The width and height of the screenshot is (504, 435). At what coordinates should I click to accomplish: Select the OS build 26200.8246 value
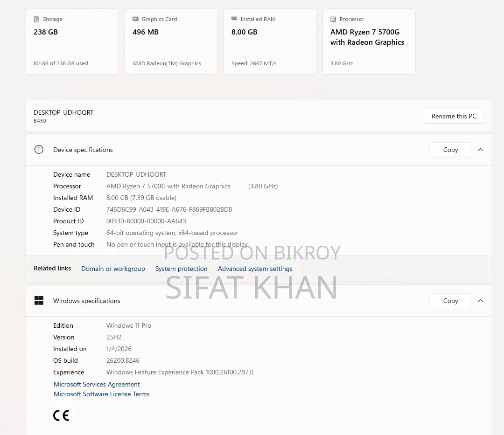pyautogui.click(x=123, y=360)
